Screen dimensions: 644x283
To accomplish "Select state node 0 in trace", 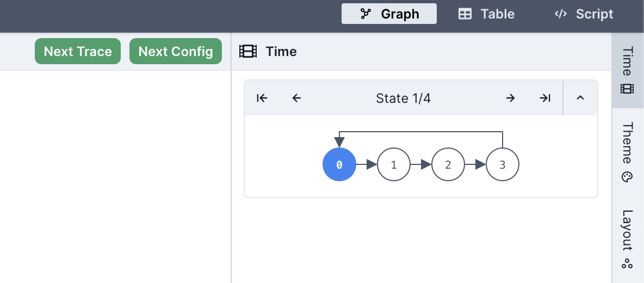I will click(x=339, y=165).
